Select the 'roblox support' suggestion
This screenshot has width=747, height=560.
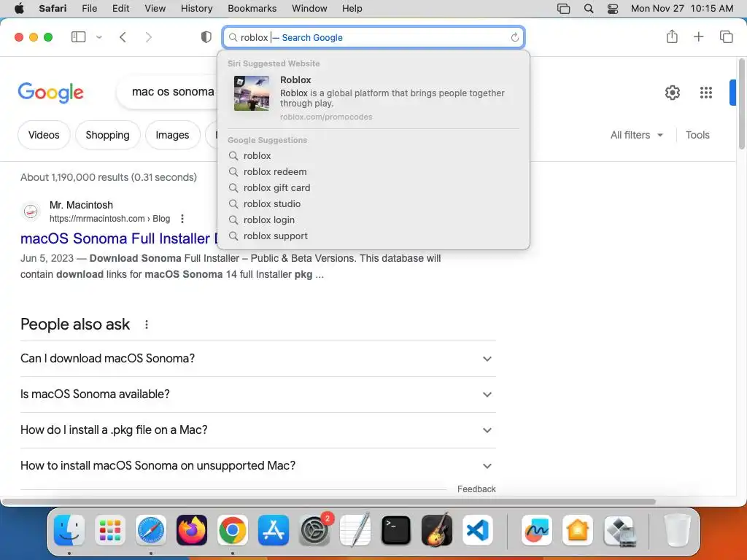tap(373, 236)
